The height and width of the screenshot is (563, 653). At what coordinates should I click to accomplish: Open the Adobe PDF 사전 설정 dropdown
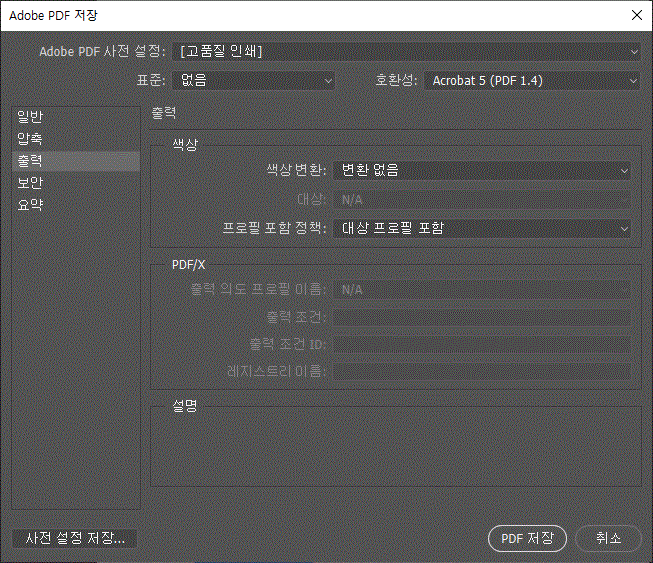tap(406, 52)
